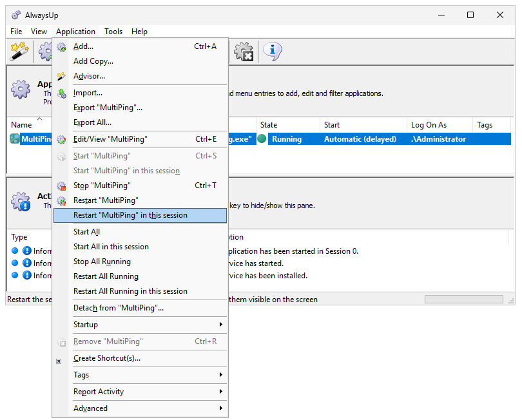Image resolution: width=522 pixels, height=420 pixels.
Task: Click the status bar progress bar
Action: pyautogui.click(x=464, y=300)
